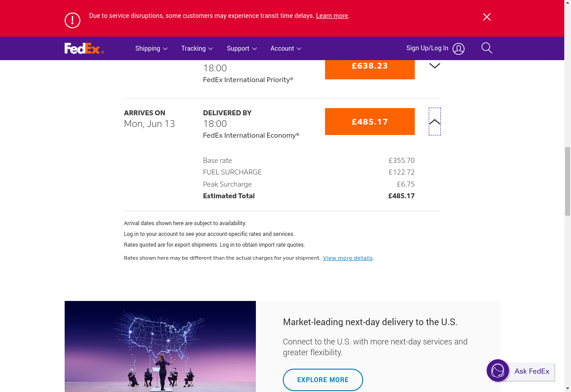Collapse the International Economy rate details
Image resolution: width=571 pixels, height=392 pixels.
[x=435, y=122]
